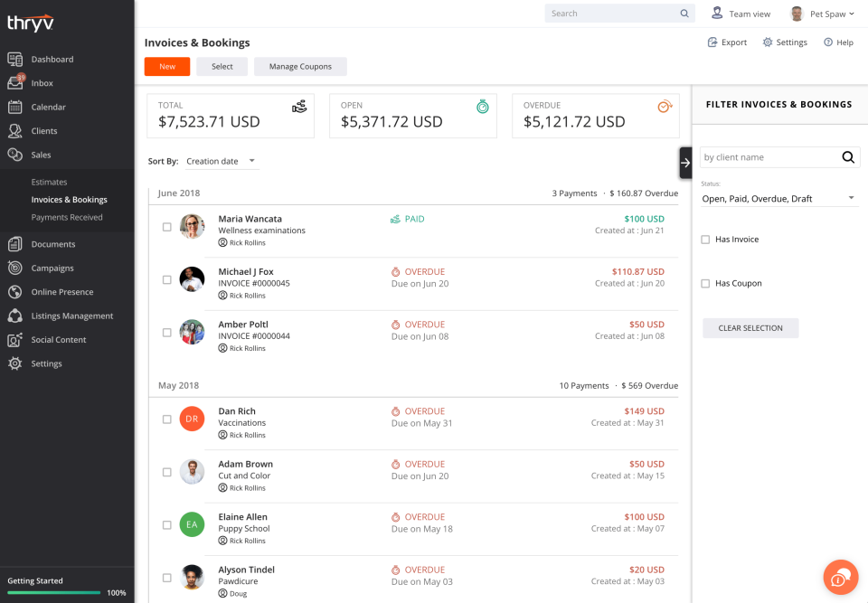The height and width of the screenshot is (603, 868).
Task: Click the PAID status icon for Maria Wancata
Action: [395, 220]
